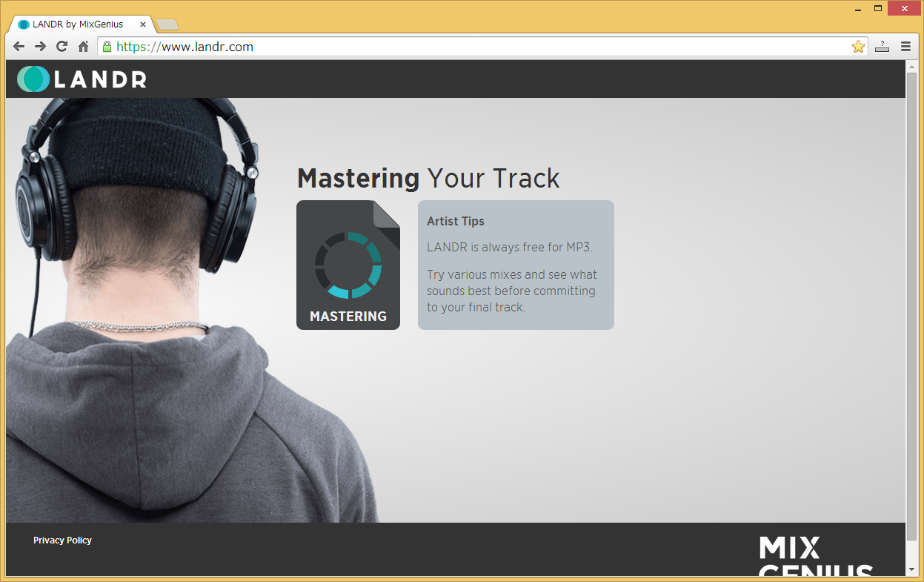Click the Artist Tips title
This screenshot has width=924, height=582.
(456, 221)
